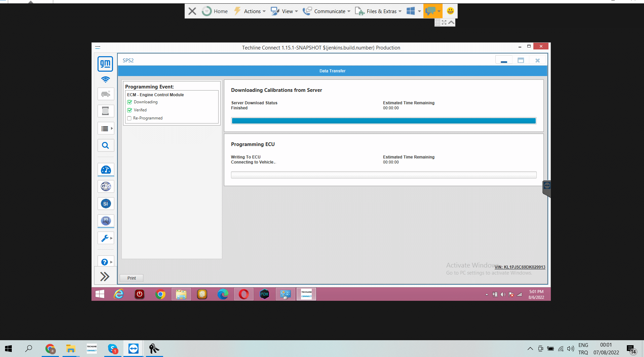The width and height of the screenshot is (644, 357).
Task: Open the chat bubble dropdown in TeamViewer toolbar
Action: tap(433, 11)
